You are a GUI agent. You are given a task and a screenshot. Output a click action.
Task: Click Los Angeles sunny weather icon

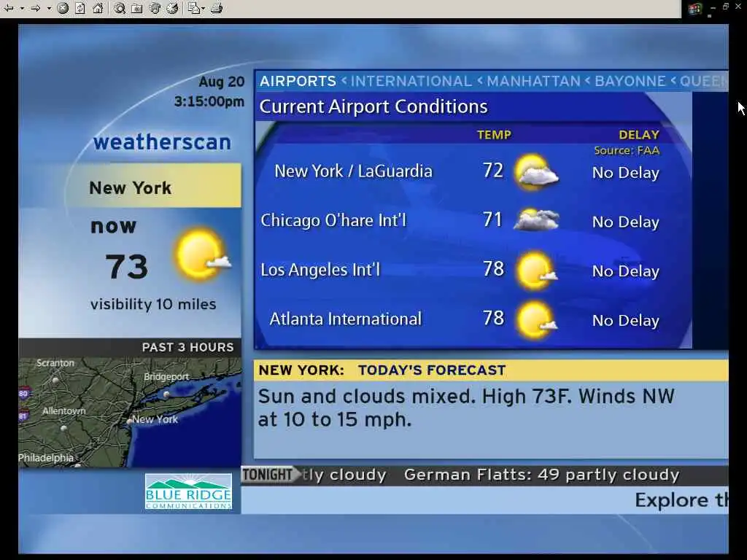536,271
